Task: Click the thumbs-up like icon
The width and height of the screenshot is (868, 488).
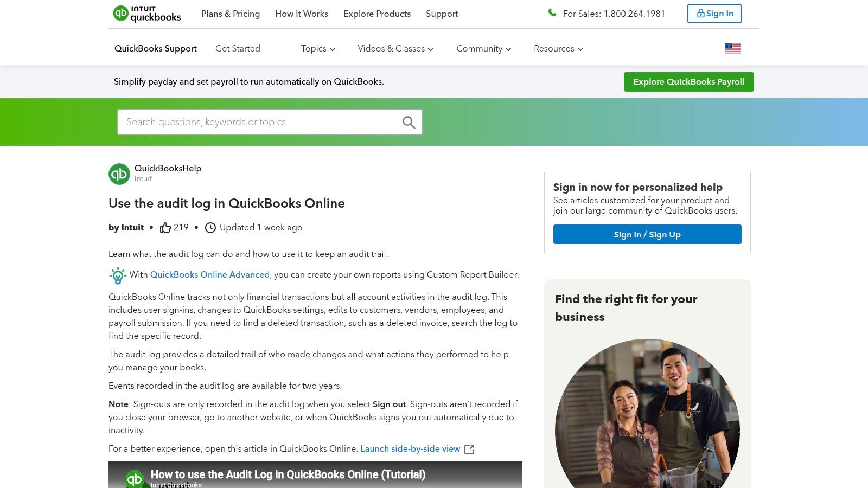Action: [165, 228]
